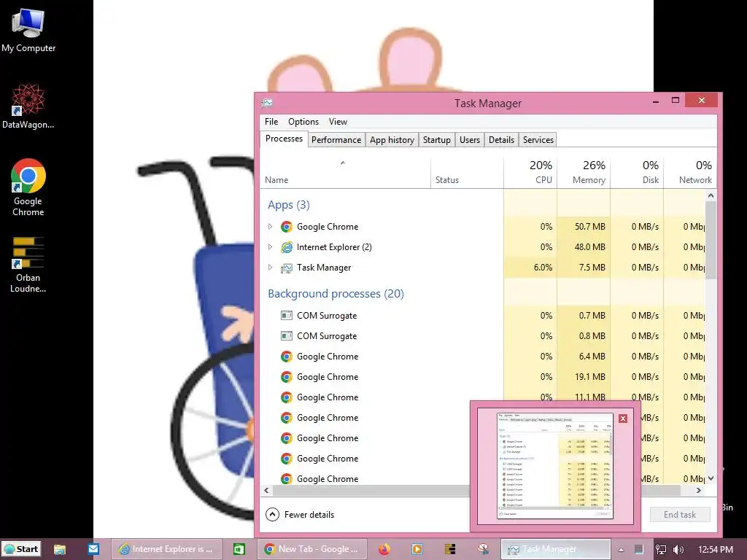Select the 50.7 MB memory cell
747x560 pixels.
click(x=584, y=227)
